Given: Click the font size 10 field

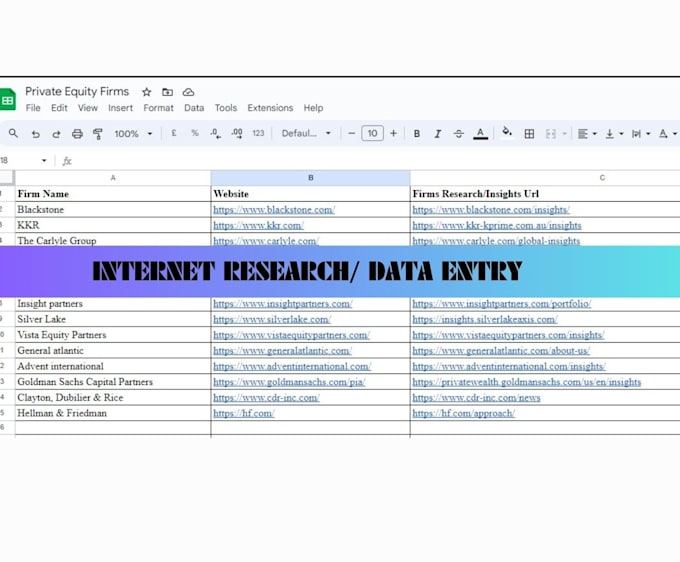Looking at the screenshot, I should [373, 133].
